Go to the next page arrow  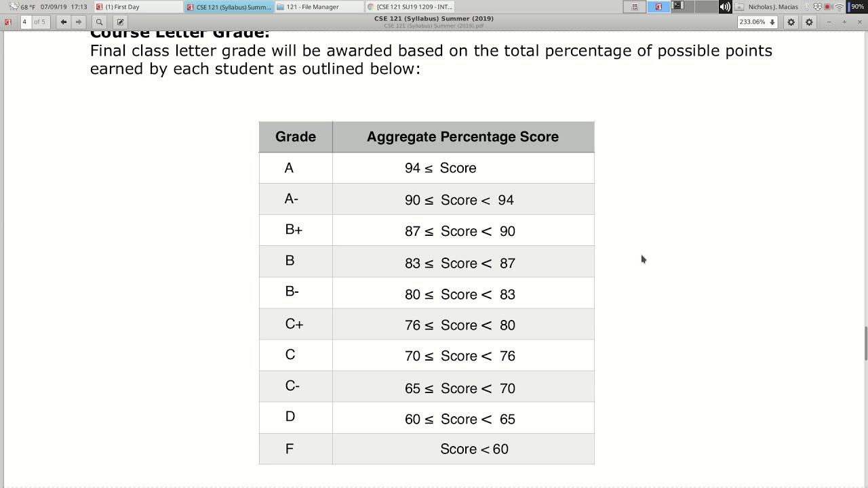(x=79, y=22)
